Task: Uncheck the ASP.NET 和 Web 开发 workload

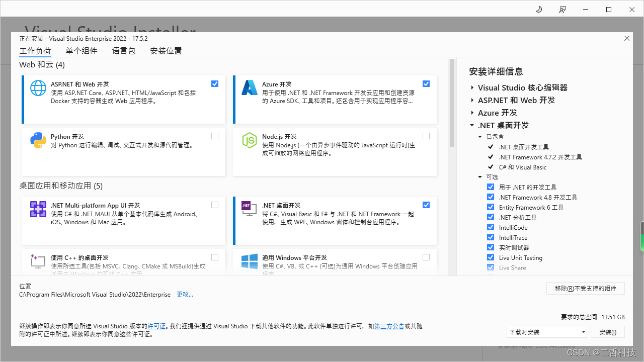Action: [x=215, y=84]
